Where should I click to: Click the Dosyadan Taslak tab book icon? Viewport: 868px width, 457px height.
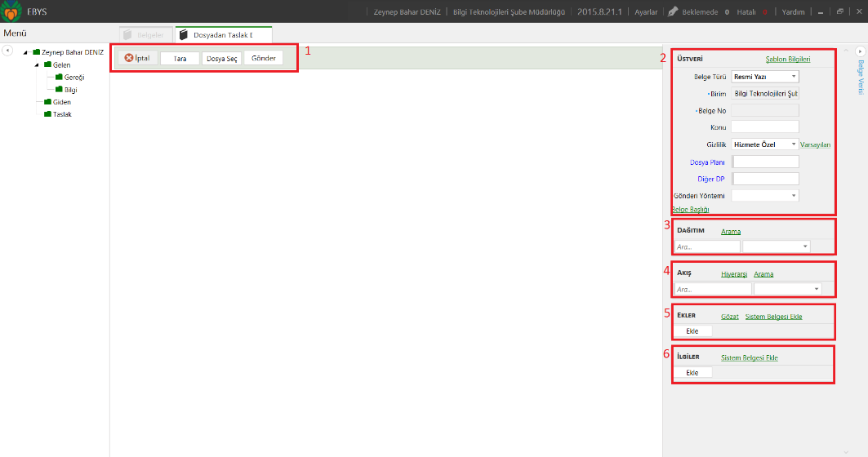tap(184, 35)
